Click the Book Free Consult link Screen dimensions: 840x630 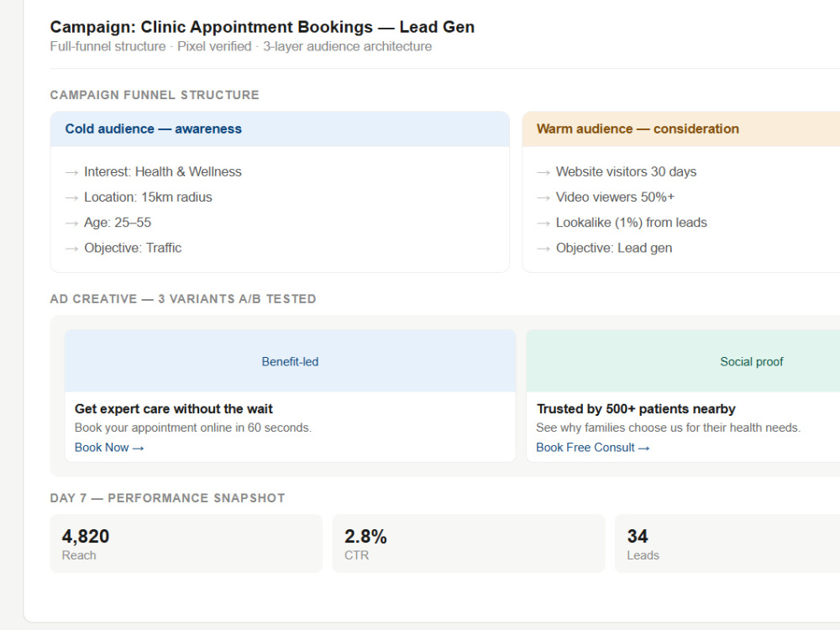coord(592,448)
